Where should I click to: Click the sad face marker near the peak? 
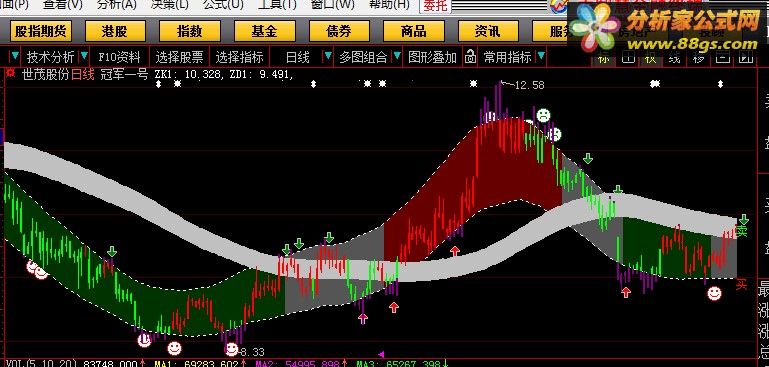543,115
